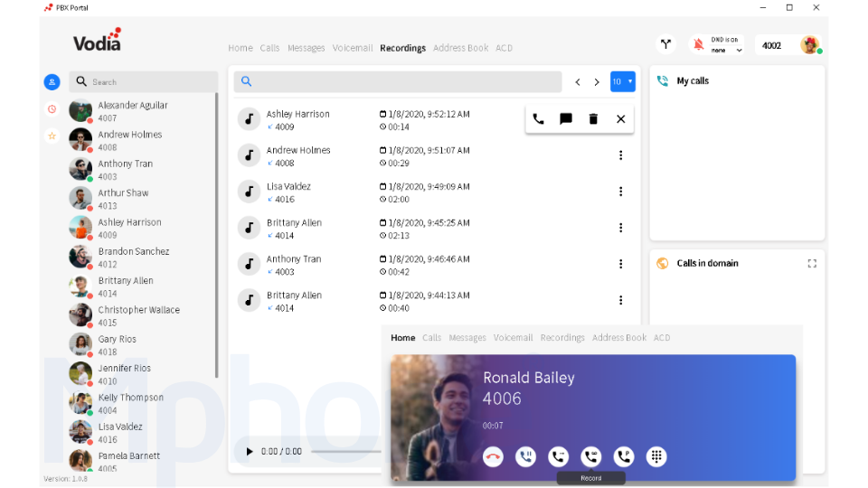Image resolution: width=868 pixels, height=488 pixels.
Task: Click the transfer call icon
Action: click(x=559, y=456)
